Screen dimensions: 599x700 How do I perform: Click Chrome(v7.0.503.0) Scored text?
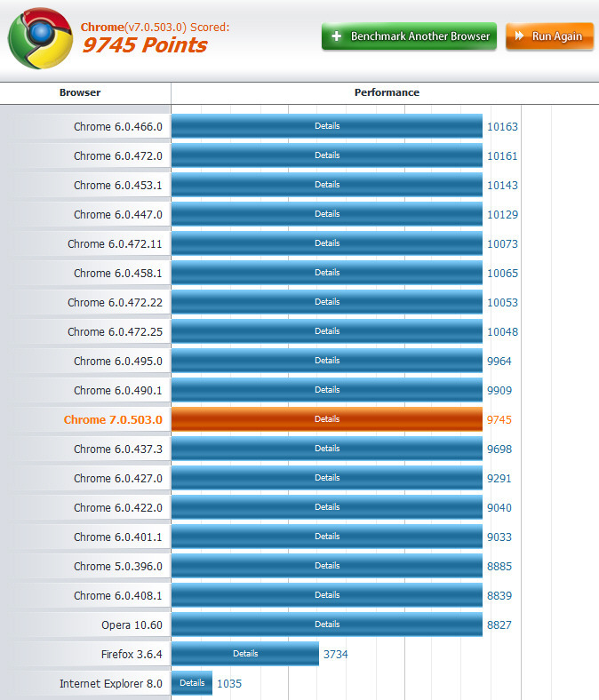pyautogui.click(x=155, y=28)
